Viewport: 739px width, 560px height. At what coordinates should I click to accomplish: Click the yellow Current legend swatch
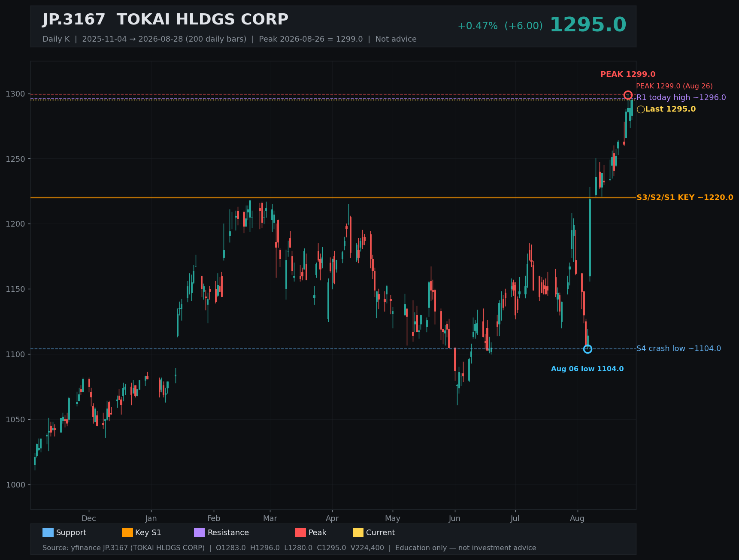pos(358,533)
